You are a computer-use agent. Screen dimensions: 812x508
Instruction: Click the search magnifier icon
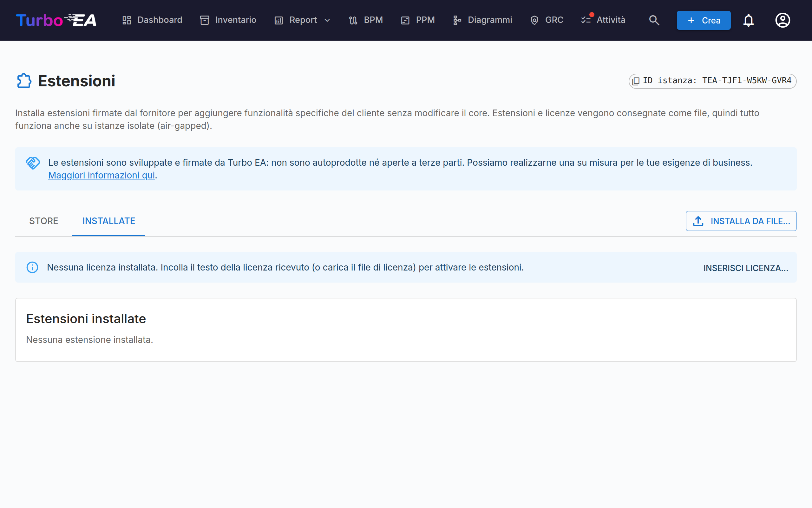coord(654,20)
